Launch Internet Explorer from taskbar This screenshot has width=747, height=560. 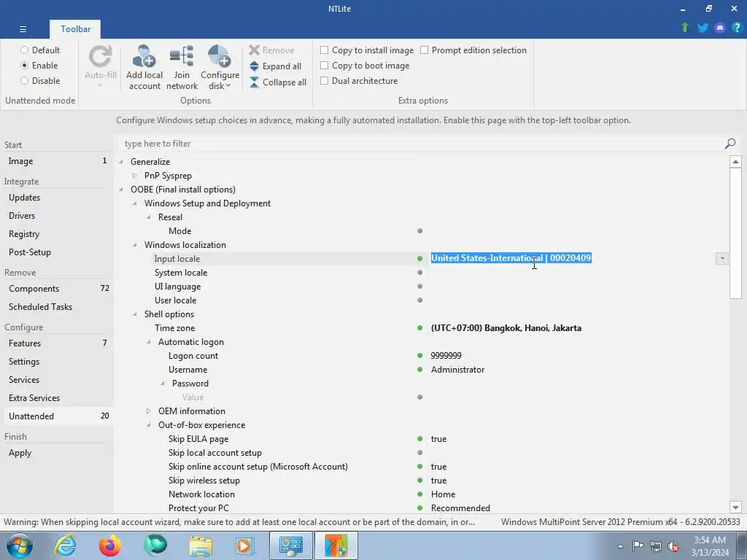[65, 545]
